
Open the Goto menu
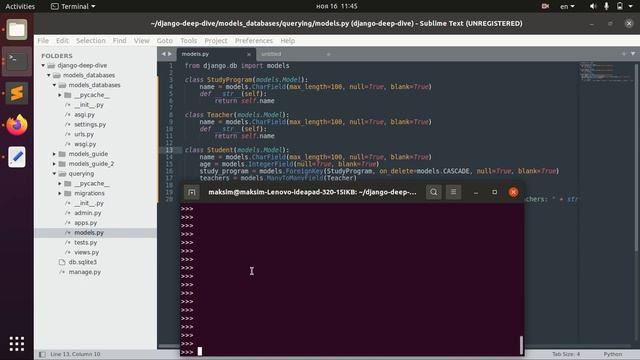click(x=164, y=40)
